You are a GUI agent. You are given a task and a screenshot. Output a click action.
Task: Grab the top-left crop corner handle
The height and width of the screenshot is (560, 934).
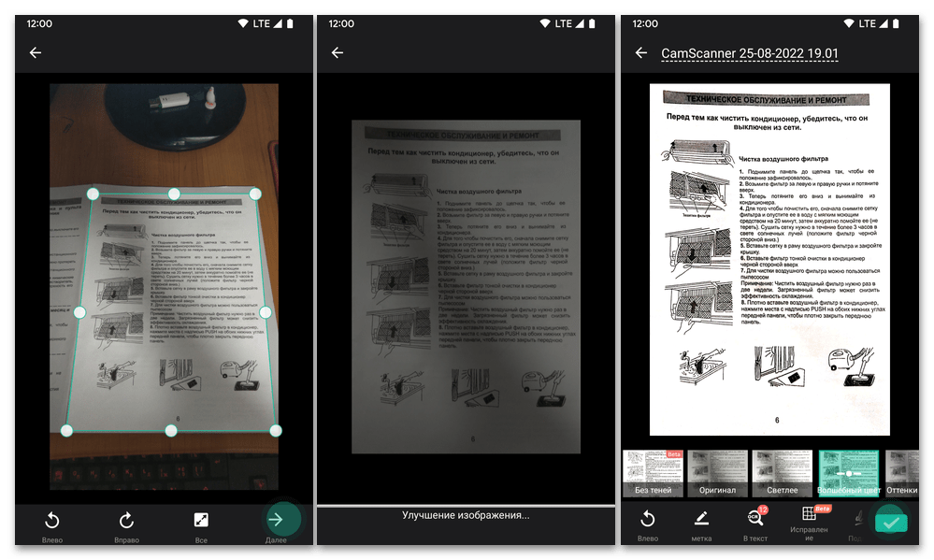93,193
